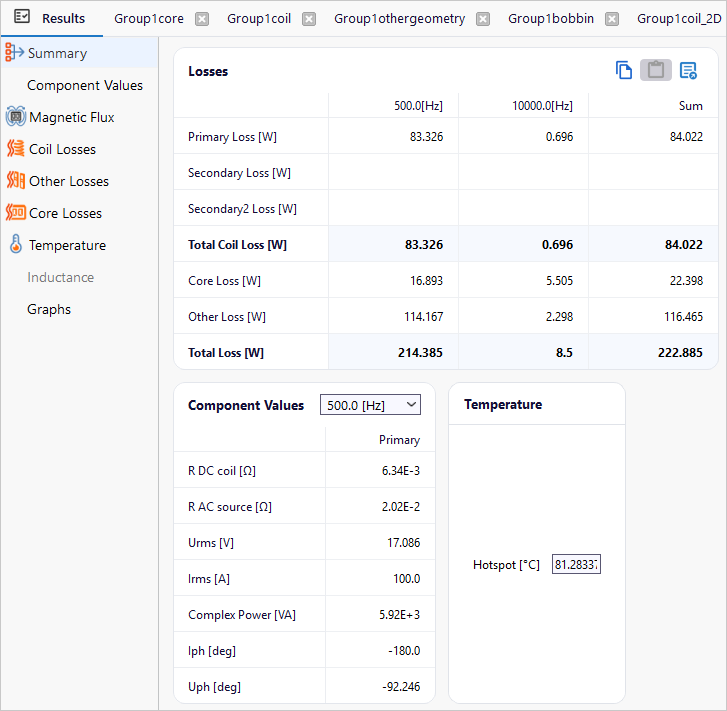Click the Total Coil Loss [W] label

237,245
